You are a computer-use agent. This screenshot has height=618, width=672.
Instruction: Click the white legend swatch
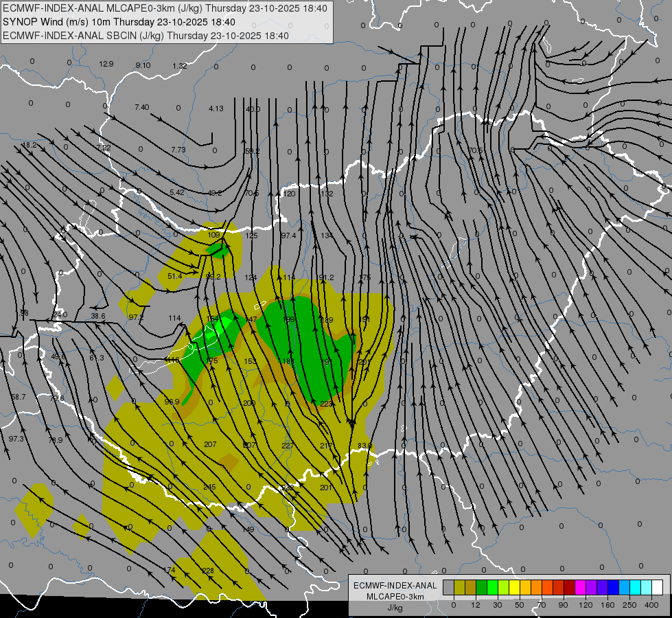pos(658,587)
